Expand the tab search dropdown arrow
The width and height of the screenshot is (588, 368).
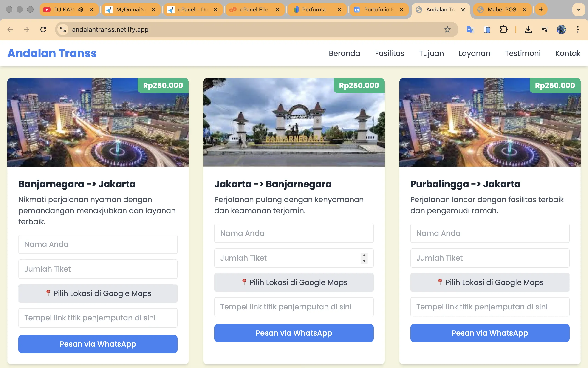[x=579, y=10]
